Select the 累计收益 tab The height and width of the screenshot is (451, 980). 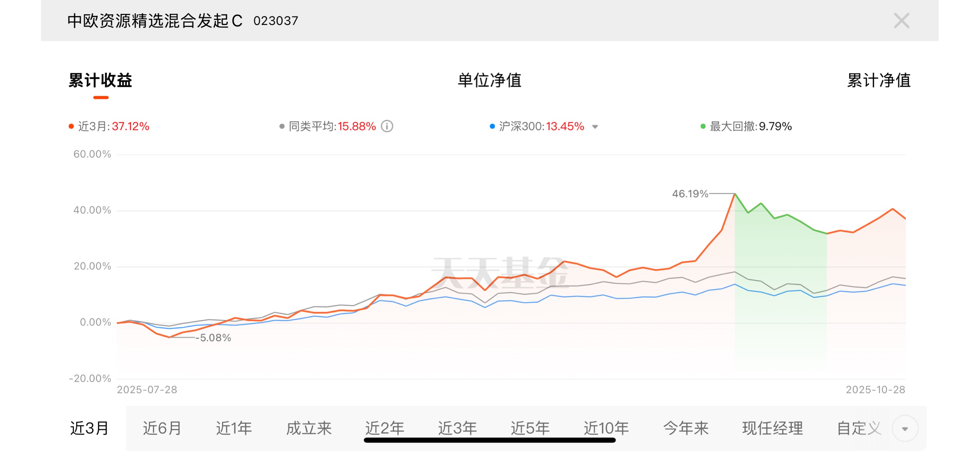[100, 80]
